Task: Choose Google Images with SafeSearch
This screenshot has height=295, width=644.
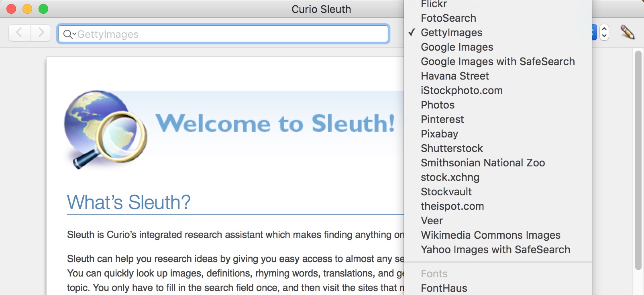Action: (498, 61)
